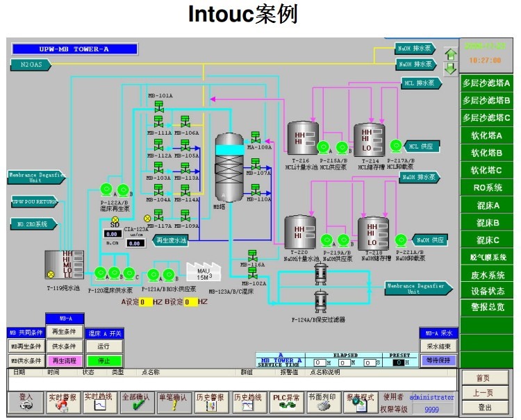Click the A设定 HZ yellow input field
Image resolution: width=521 pixels, height=420 pixels.
point(146,302)
